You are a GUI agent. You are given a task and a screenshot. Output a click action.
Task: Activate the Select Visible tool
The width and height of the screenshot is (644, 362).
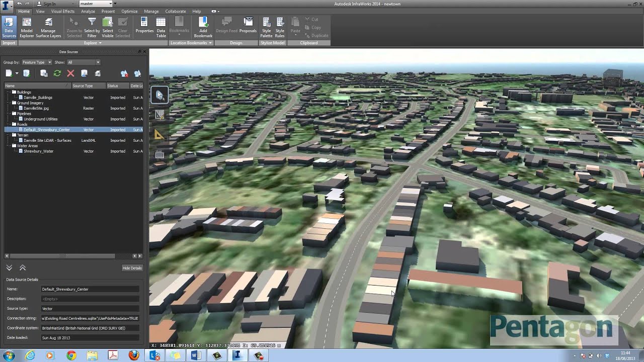coord(108,28)
